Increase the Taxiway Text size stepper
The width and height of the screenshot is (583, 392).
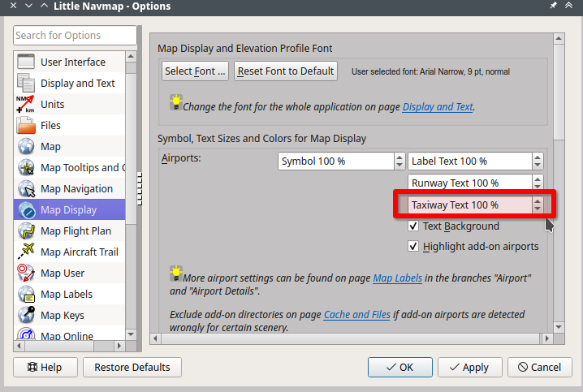point(538,201)
